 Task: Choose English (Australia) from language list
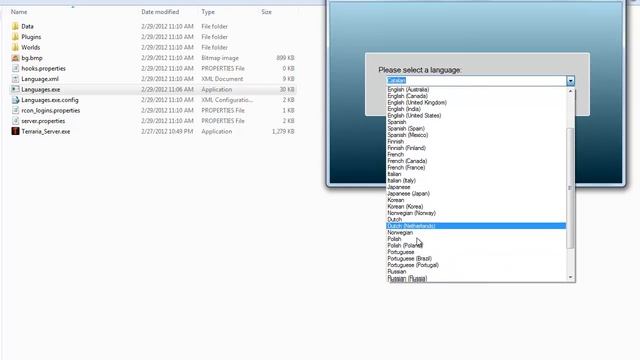[408, 89]
